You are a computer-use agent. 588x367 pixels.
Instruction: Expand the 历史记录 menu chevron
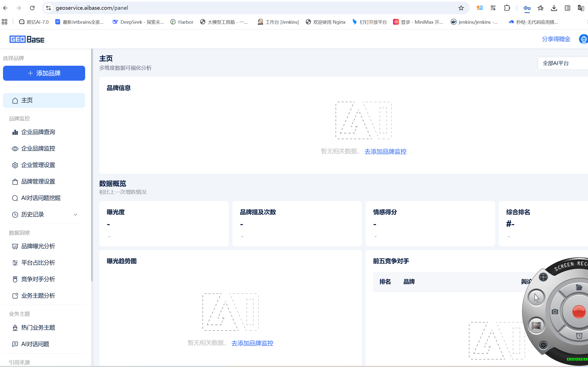(75, 215)
